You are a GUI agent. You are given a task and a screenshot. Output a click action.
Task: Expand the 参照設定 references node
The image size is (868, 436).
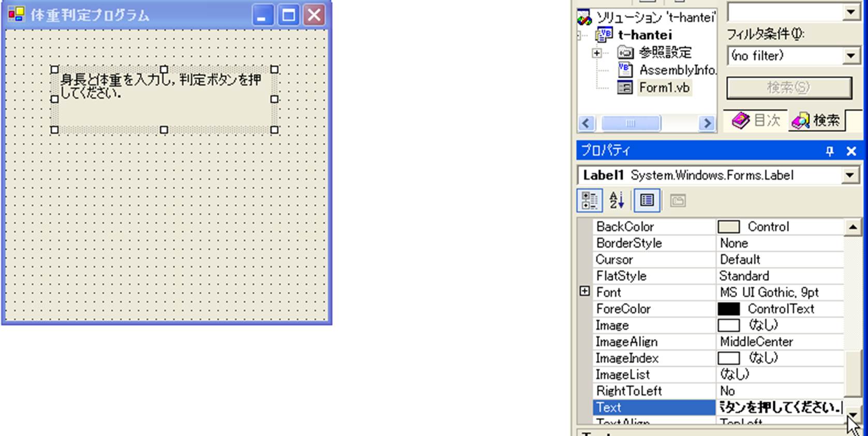point(597,53)
